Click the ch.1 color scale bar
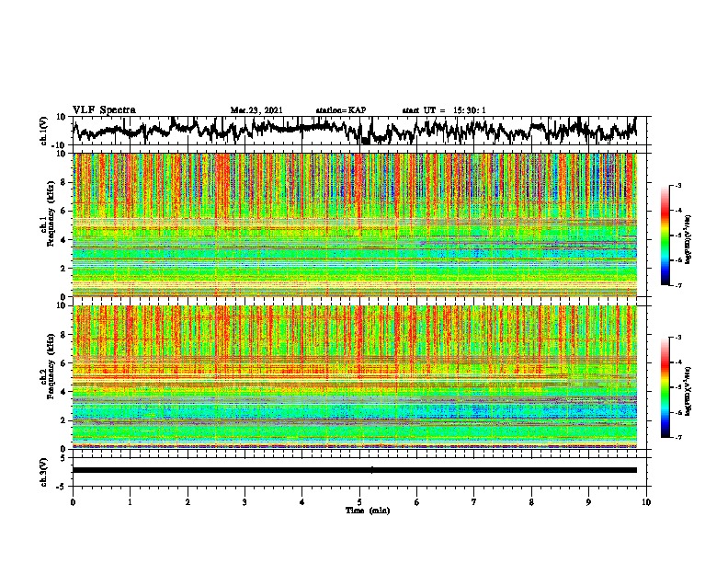The width and height of the screenshot is (728, 563). [x=665, y=236]
